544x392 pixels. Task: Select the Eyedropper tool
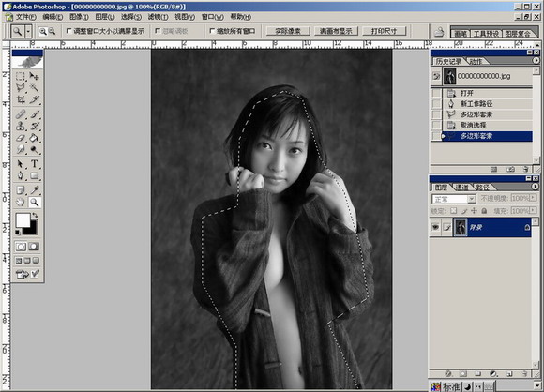pyautogui.click(x=34, y=189)
